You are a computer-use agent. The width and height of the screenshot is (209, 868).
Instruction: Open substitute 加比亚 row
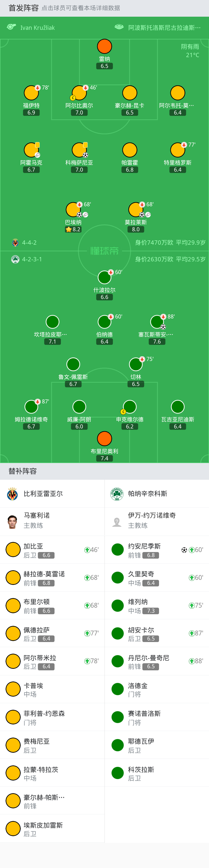tap(52, 550)
